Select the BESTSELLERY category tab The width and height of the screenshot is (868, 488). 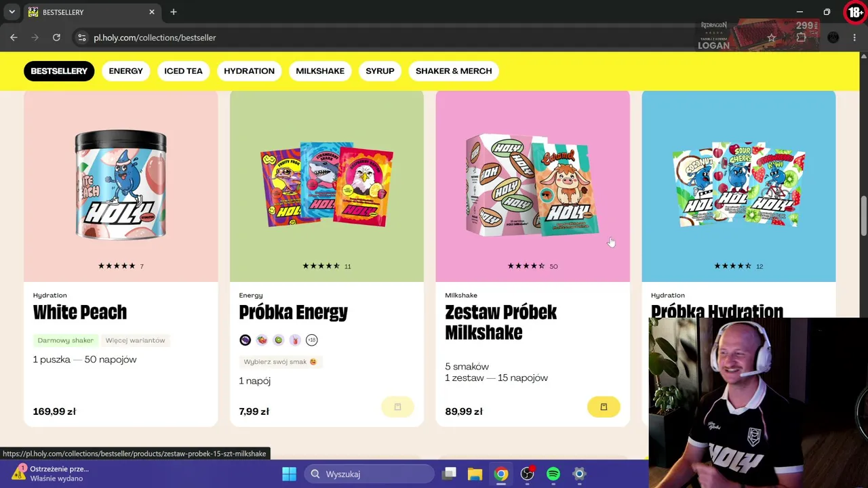pos(59,71)
